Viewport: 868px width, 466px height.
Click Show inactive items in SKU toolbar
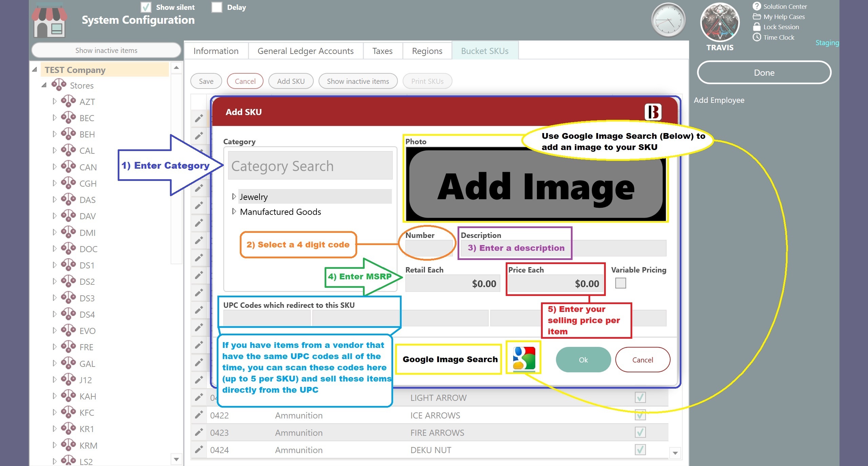(358, 81)
